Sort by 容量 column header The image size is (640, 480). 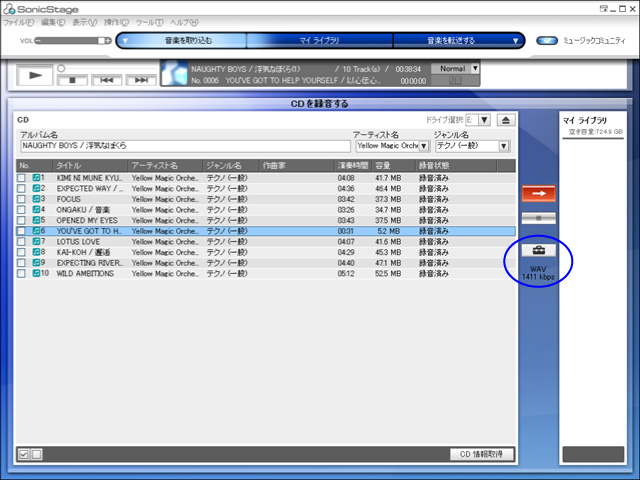pyautogui.click(x=393, y=166)
